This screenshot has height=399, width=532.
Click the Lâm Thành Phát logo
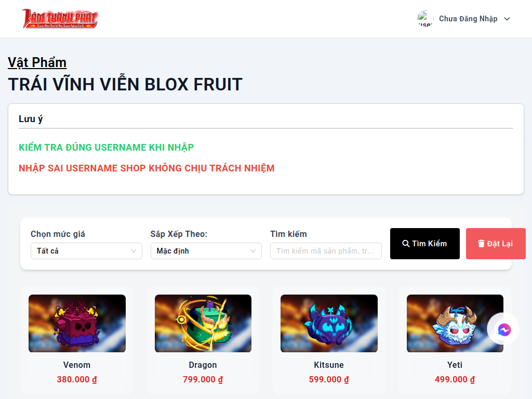point(60,19)
